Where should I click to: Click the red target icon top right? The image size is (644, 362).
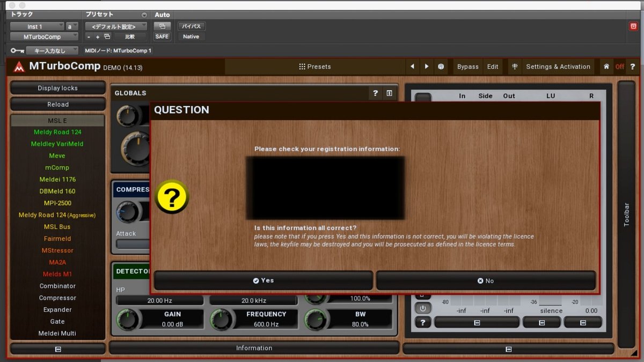(x=633, y=26)
